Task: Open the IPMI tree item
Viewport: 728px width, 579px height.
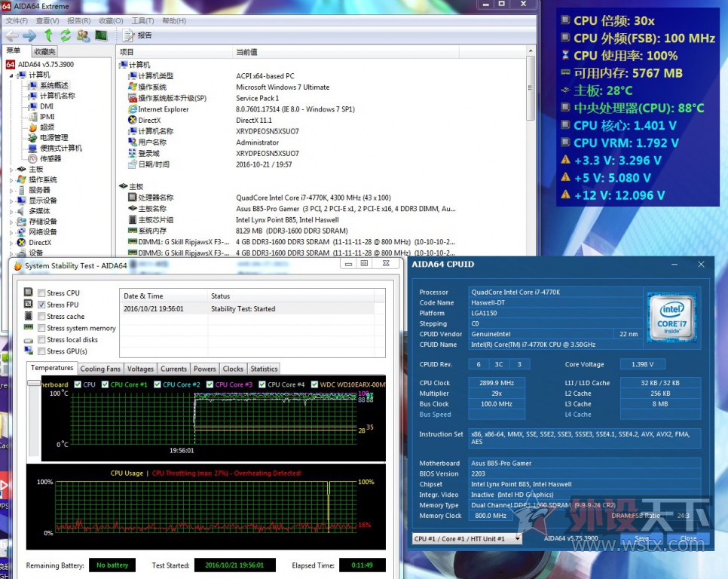Action: pyautogui.click(x=47, y=117)
